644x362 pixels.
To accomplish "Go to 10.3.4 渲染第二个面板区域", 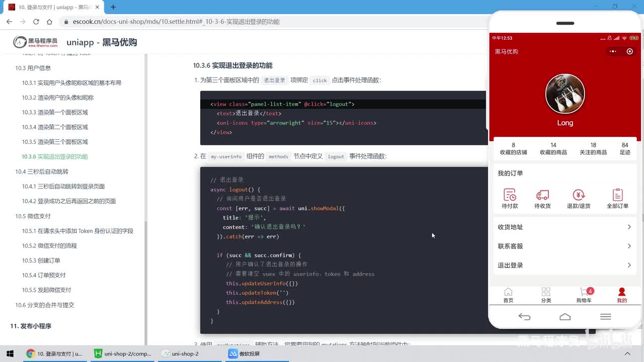I will coord(55,127).
